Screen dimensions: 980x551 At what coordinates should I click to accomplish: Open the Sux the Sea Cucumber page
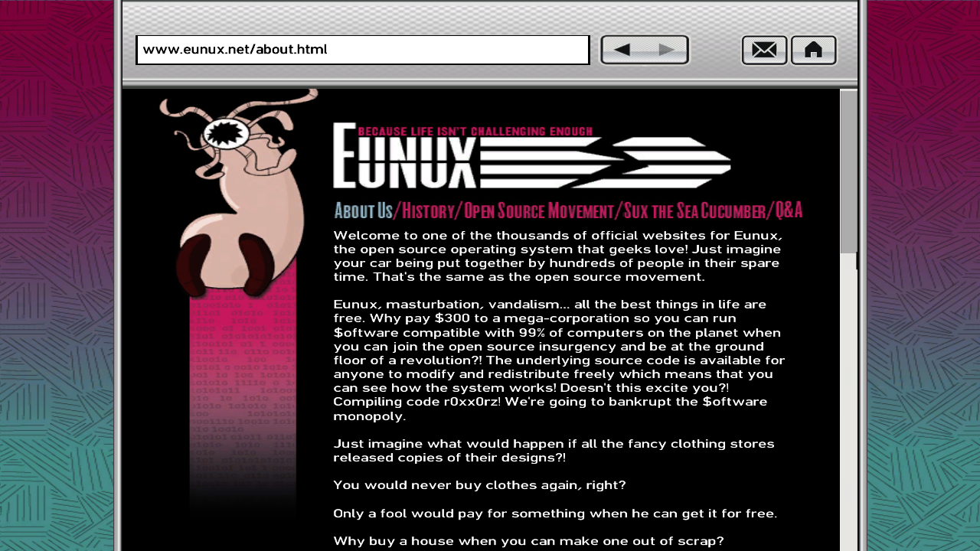click(x=694, y=210)
